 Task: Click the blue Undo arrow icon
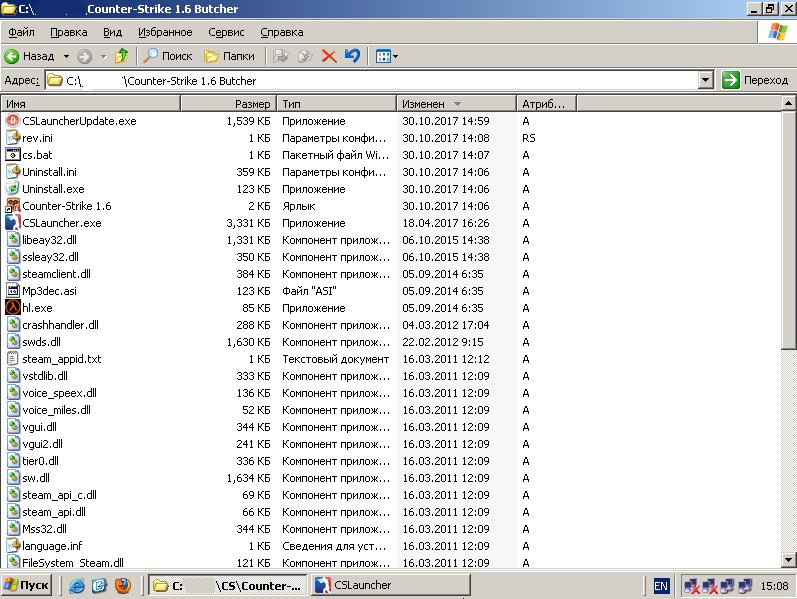[x=352, y=55]
